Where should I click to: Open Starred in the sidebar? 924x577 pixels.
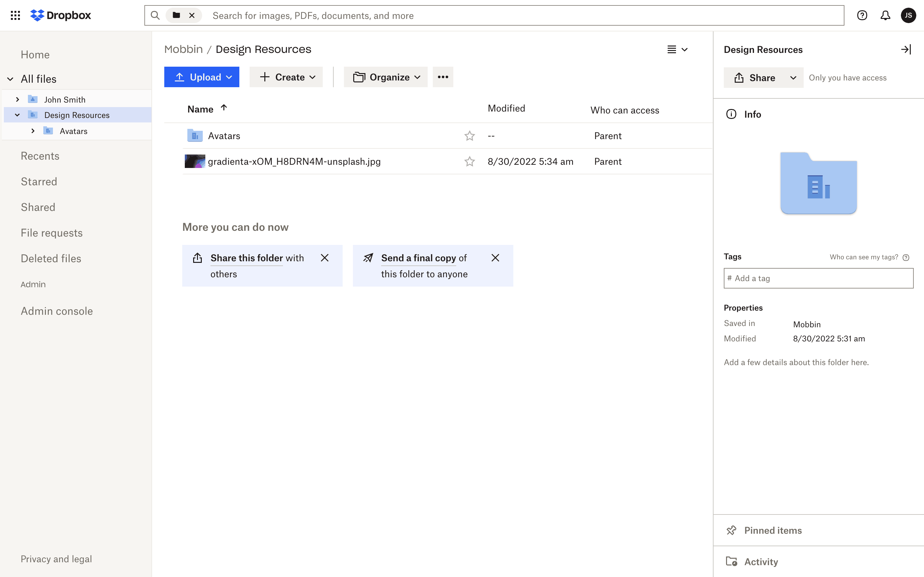[x=38, y=182]
